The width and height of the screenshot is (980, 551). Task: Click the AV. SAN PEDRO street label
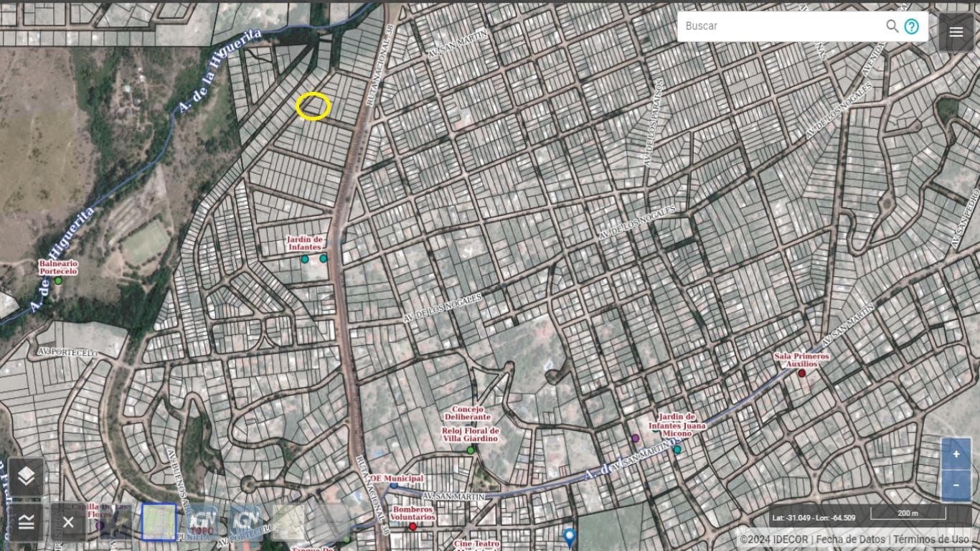coord(966,218)
